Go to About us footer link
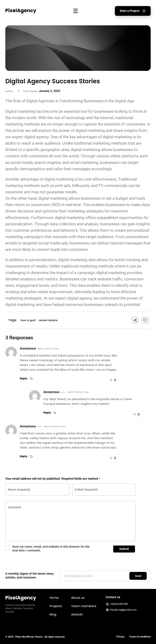Viewport: 156px width, 644px height. (x=78, y=598)
